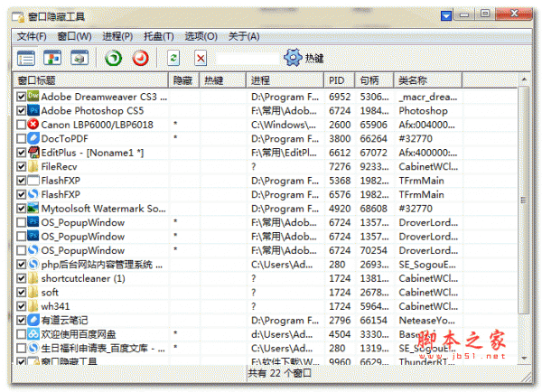Click the 生日福利申请表 browser icon
Screen dimensions: 542x392
[x=33, y=348]
